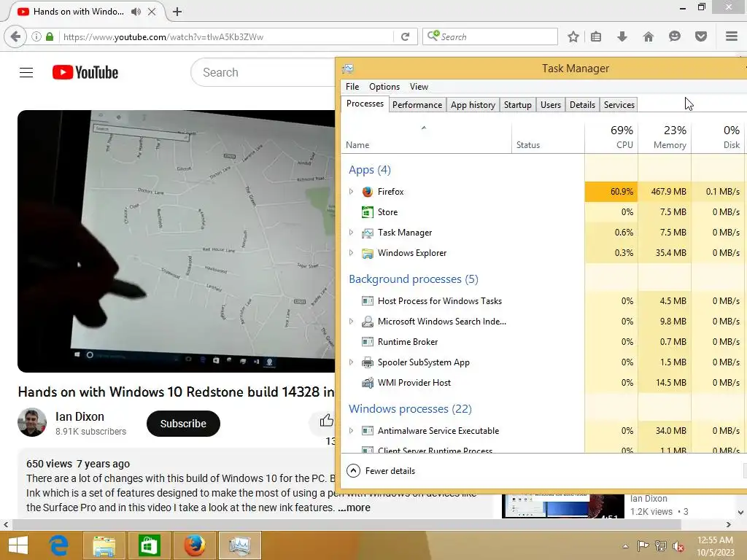Sort processes by the Memory column
Image resolution: width=747 pixels, height=560 pixels.
point(665,137)
